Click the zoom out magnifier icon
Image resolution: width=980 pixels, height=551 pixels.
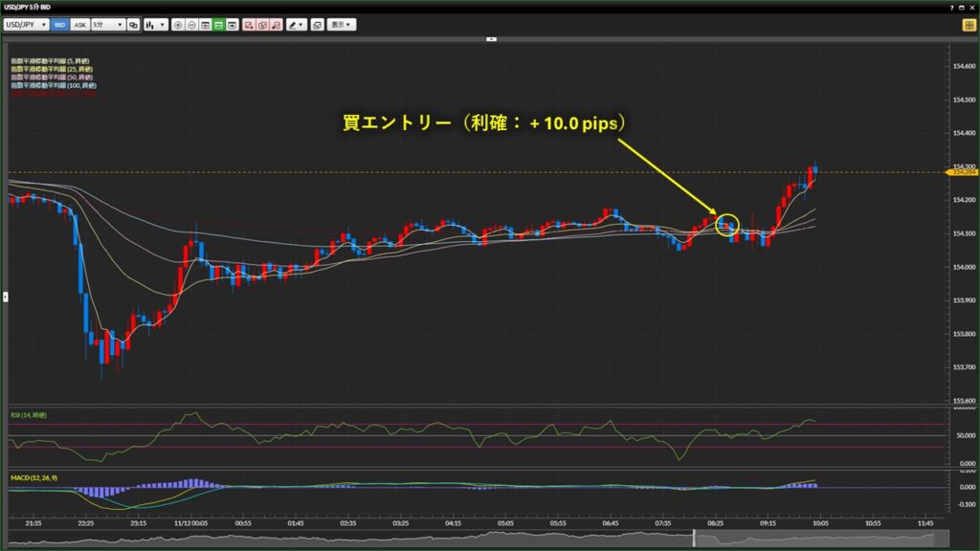click(x=191, y=24)
